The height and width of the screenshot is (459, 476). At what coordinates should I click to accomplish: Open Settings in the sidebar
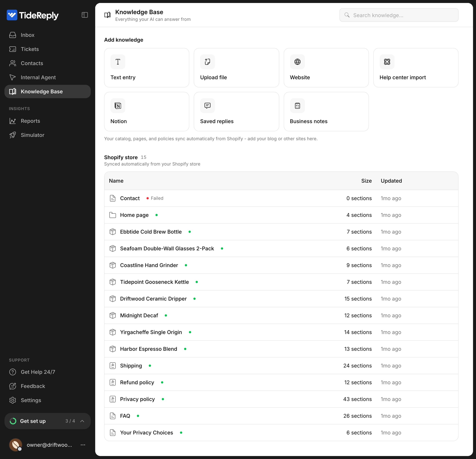click(x=48, y=400)
